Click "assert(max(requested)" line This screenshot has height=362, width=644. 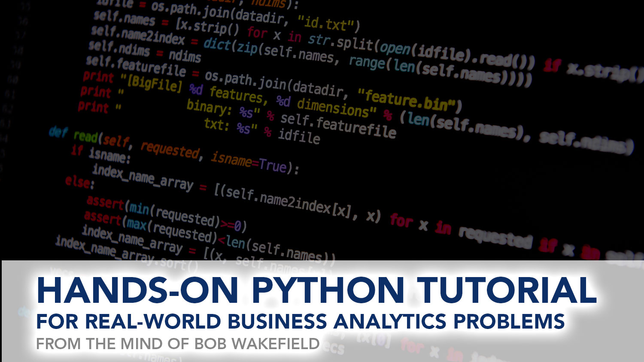click(150, 227)
